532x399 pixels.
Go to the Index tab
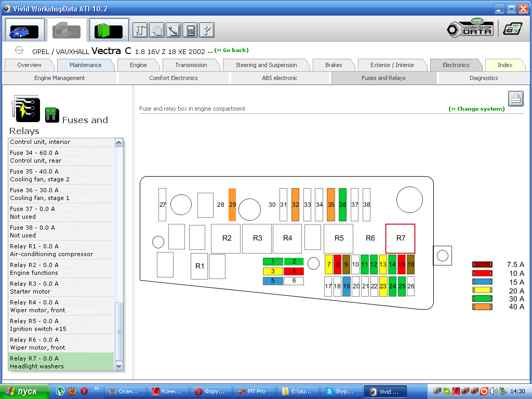tap(505, 65)
